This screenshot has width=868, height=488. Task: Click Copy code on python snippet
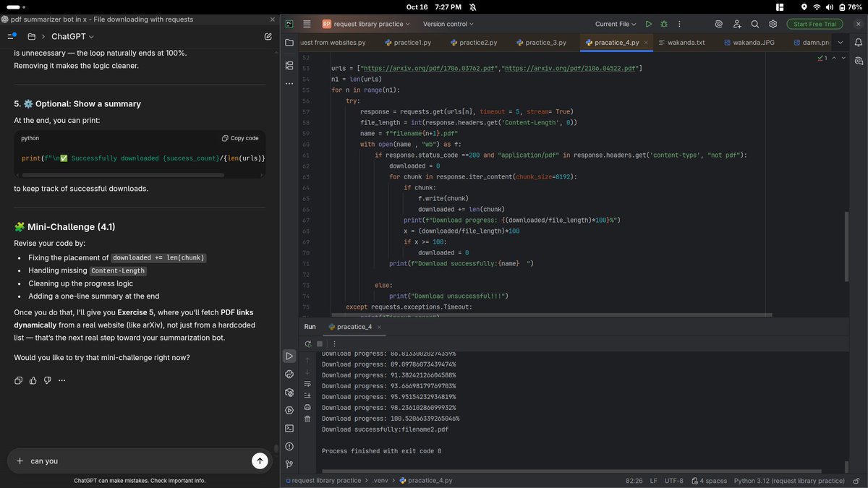pyautogui.click(x=240, y=138)
